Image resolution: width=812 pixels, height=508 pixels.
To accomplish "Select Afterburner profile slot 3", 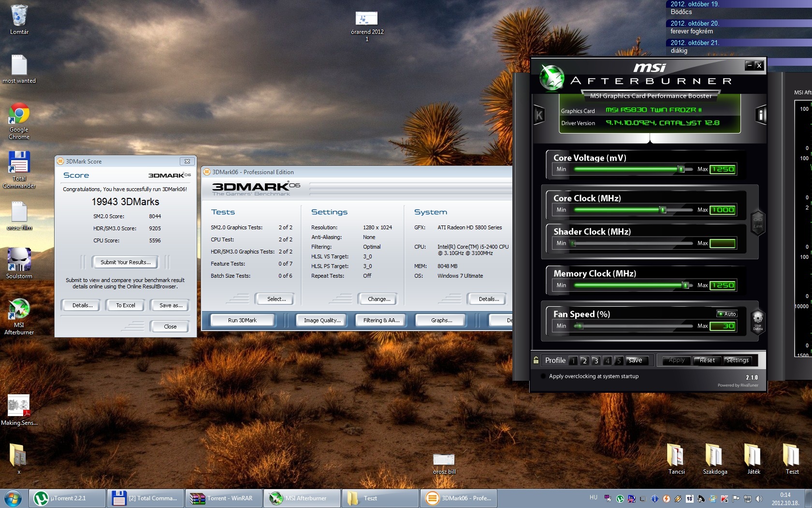I will 596,360.
